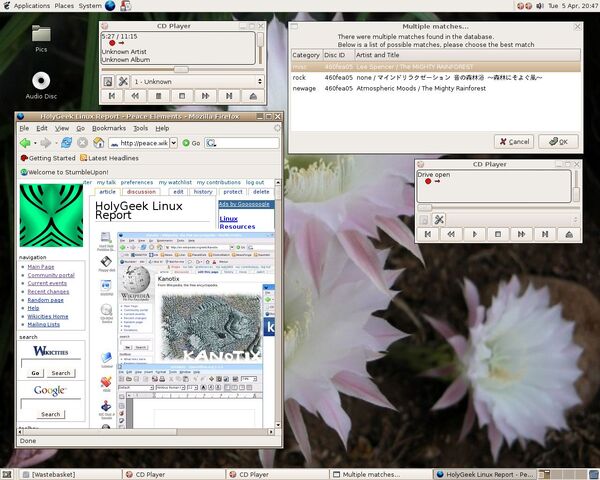Open the 'Getting Started' bookmark

(48, 158)
